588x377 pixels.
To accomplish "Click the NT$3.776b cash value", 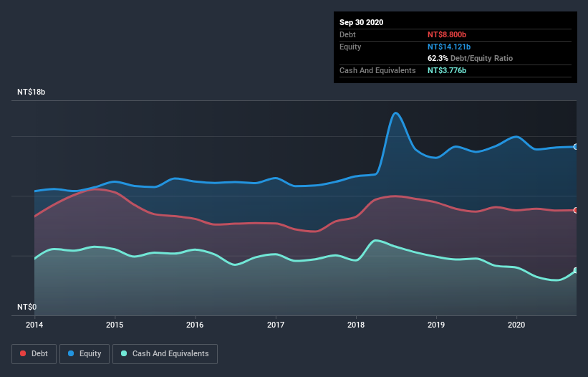I will point(447,70).
